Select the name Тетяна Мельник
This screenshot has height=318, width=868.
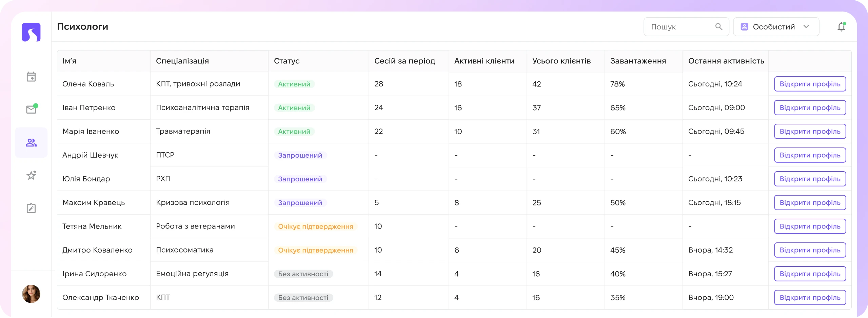(x=92, y=226)
